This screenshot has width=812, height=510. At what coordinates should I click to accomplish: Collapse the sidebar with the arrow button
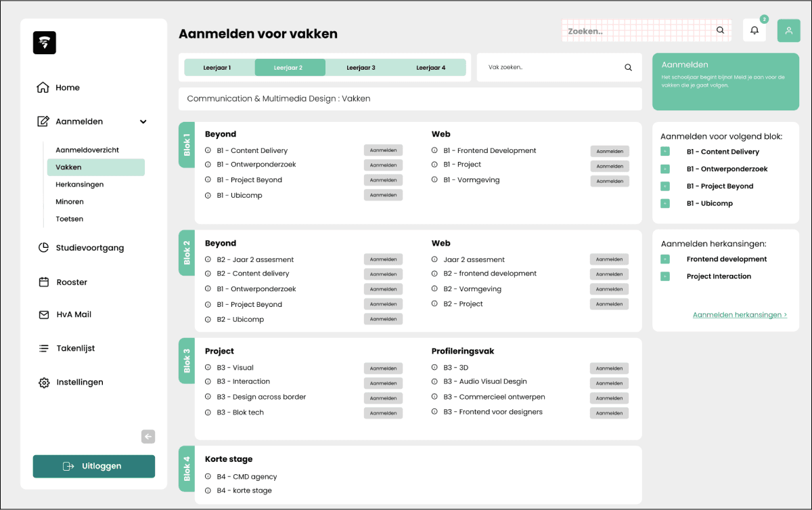[x=148, y=437]
